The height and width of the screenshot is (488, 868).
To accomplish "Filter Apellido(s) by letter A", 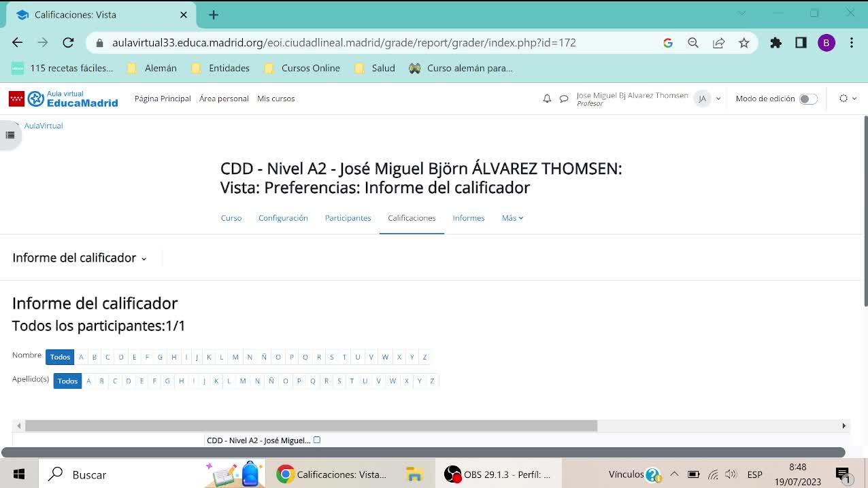I will [88, 381].
